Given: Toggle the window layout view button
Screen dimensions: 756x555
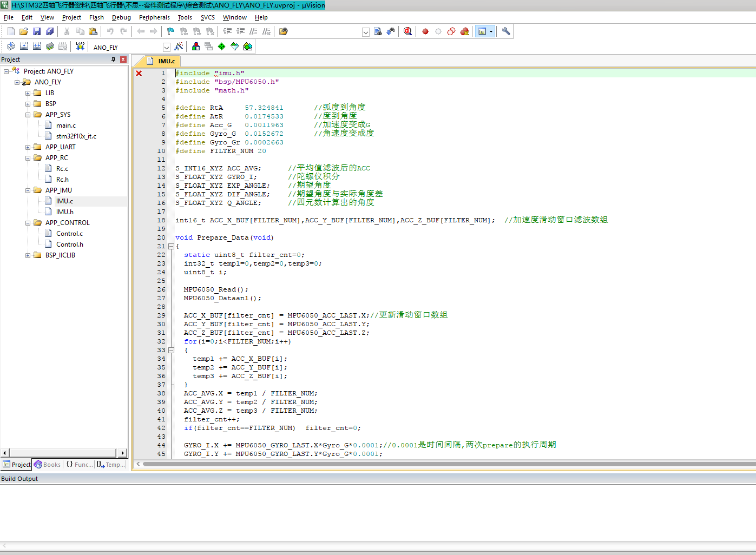Looking at the screenshot, I should (x=482, y=31).
